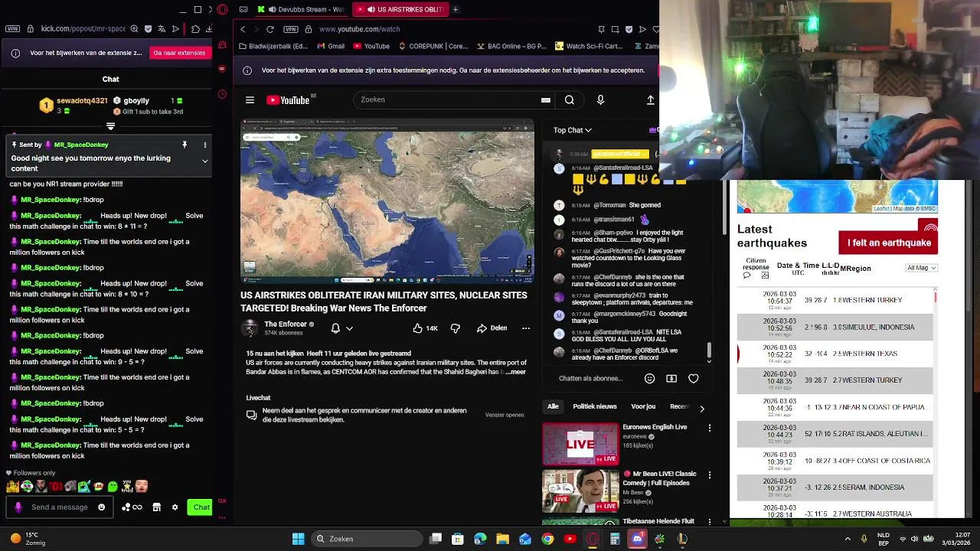Dislike the Enforcer video
The width and height of the screenshot is (980, 551).
[x=456, y=328]
